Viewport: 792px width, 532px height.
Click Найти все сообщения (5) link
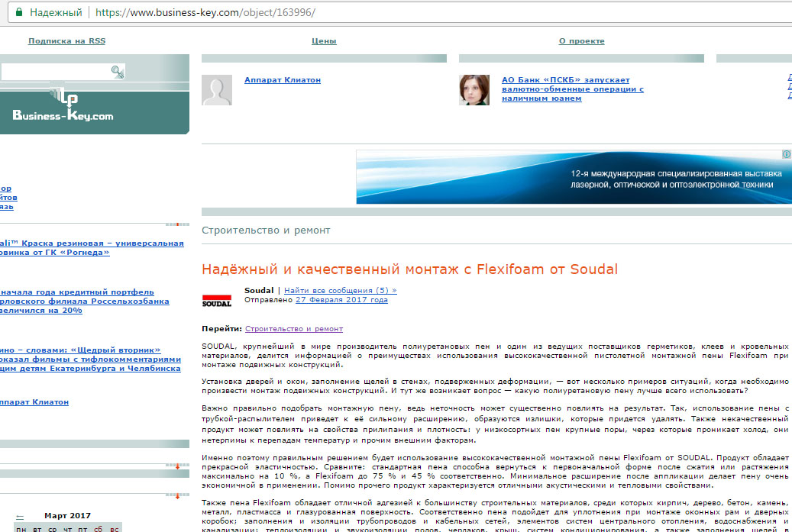(x=341, y=290)
